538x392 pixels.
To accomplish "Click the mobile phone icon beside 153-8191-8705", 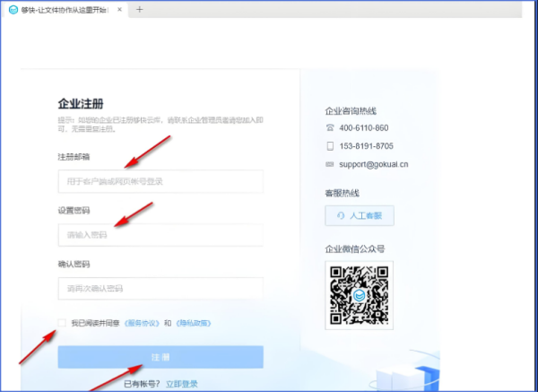I will 330,146.
